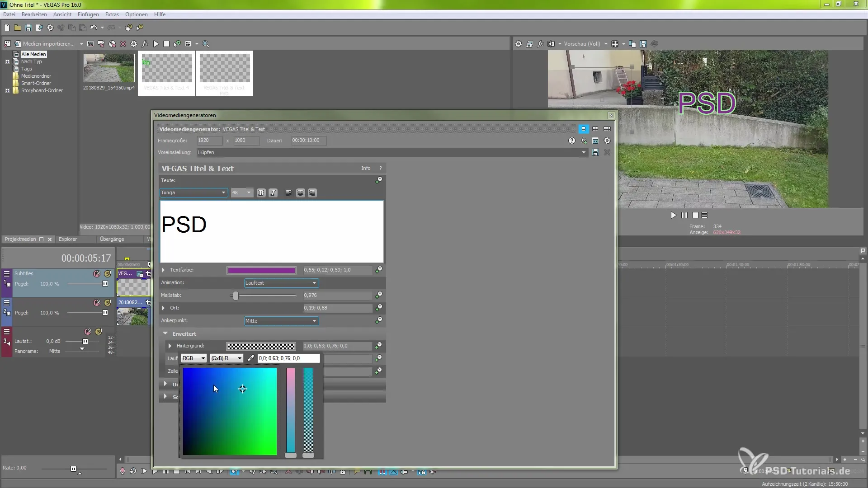Save snapshot to file in preview
Image resolution: width=868 pixels, height=488 pixels.
click(x=643, y=44)
